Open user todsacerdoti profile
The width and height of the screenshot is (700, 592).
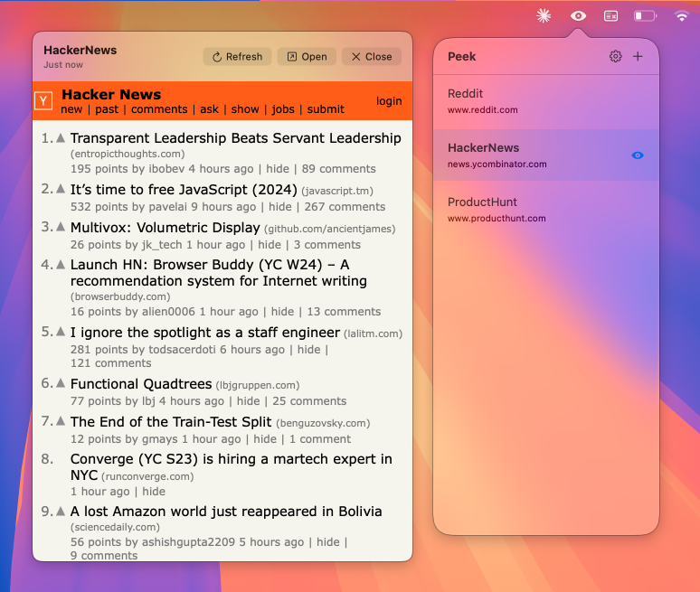pyautogui.click(x=182, y=350)
